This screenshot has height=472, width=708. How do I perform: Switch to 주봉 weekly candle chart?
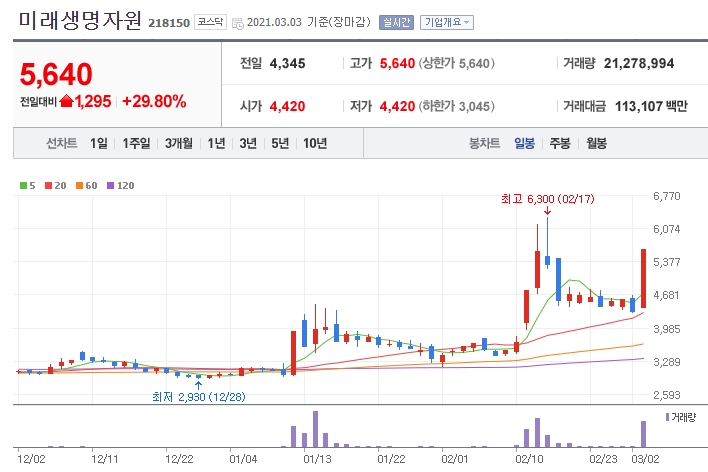coord(560,144)
